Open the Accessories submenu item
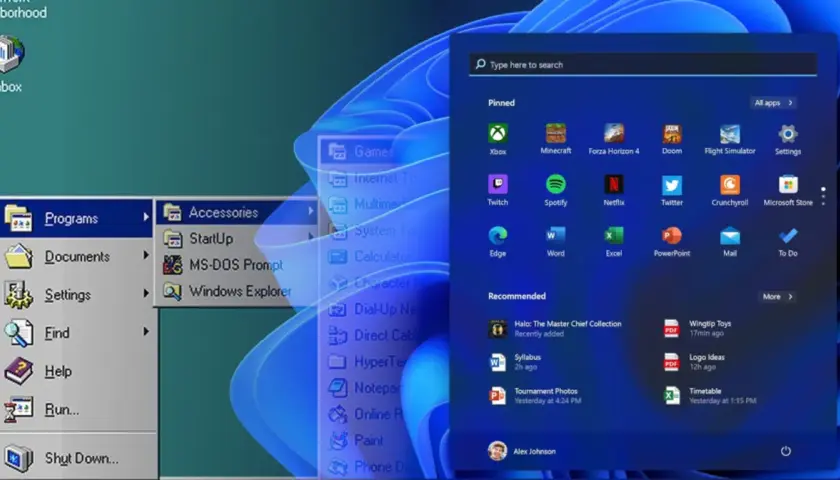Viewport: 840px width, 480px height. [237, 212]
